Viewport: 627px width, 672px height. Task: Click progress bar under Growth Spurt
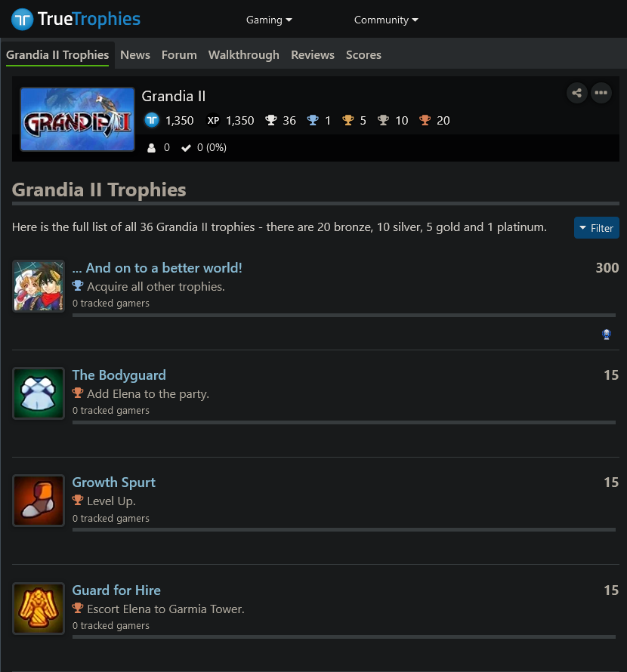(344, 530)
